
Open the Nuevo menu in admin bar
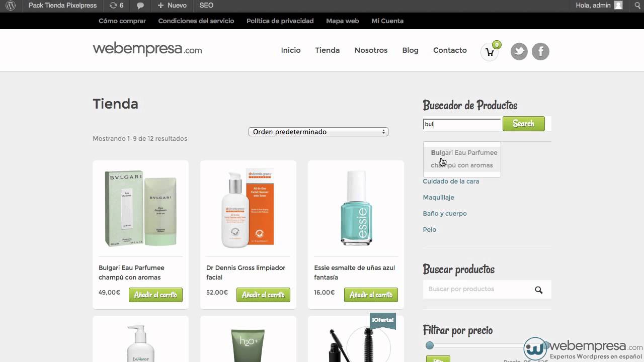click(x=172, y=6)
